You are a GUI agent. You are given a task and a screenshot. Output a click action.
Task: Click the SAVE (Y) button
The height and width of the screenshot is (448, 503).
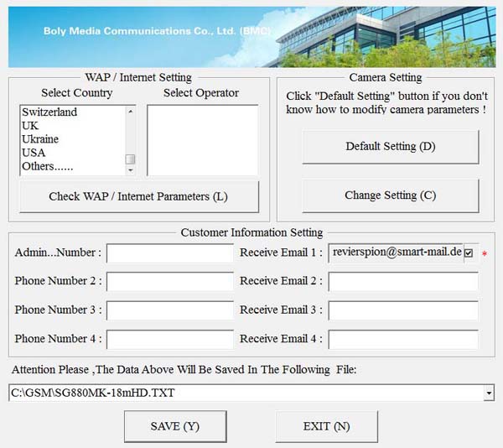point(174,426)
